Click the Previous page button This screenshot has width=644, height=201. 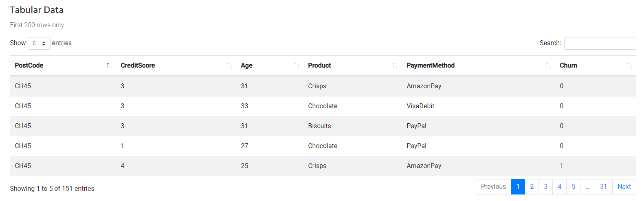click(493, 187)
